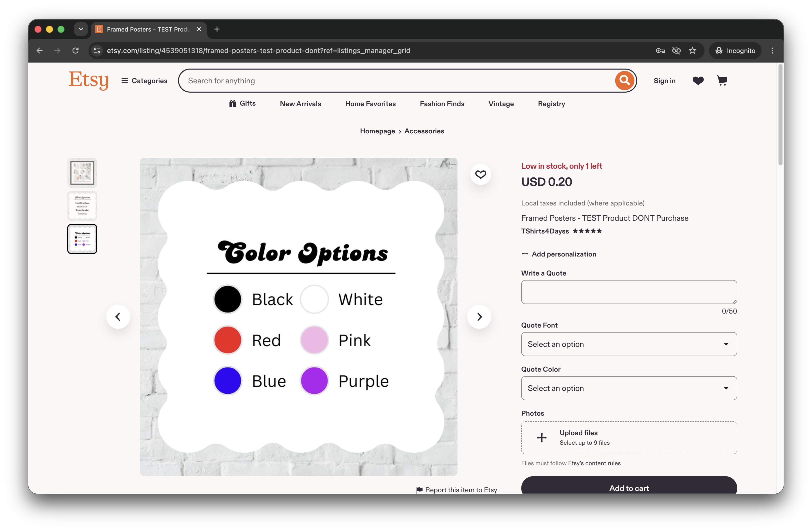Collapse the Add personalization section
Image resolution: width=812 pixels, height=531 pixels.
[559, 254]
